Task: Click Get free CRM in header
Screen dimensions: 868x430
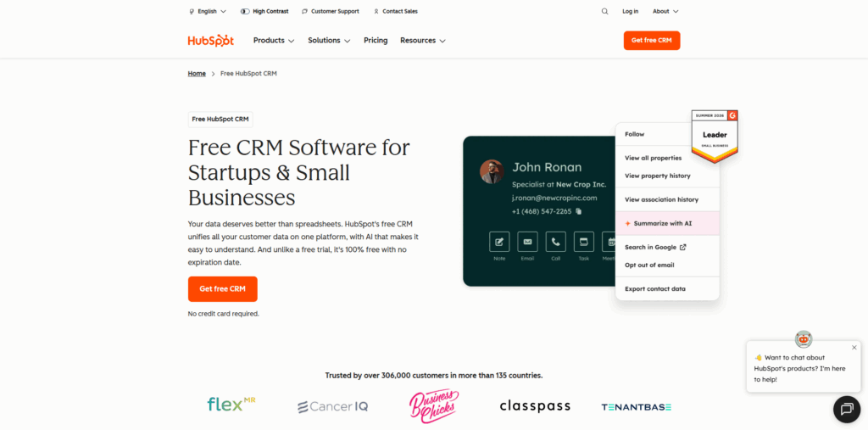Action: coord(652,41)
